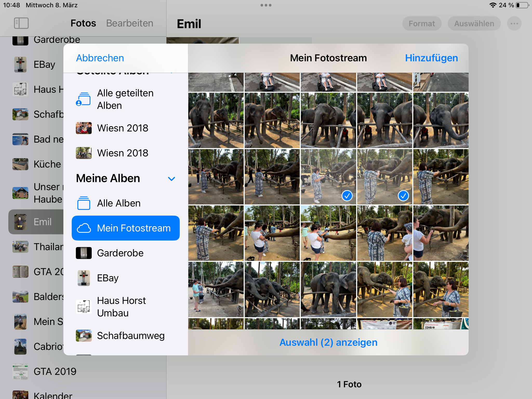Screen dimensions: 532x399
Task: Select Mein Fotostream cloud icon
Action: [x=84, y=228]
